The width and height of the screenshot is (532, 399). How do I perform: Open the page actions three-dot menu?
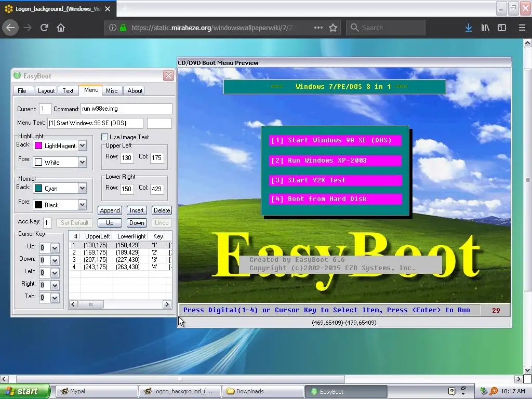pos(318,28)
